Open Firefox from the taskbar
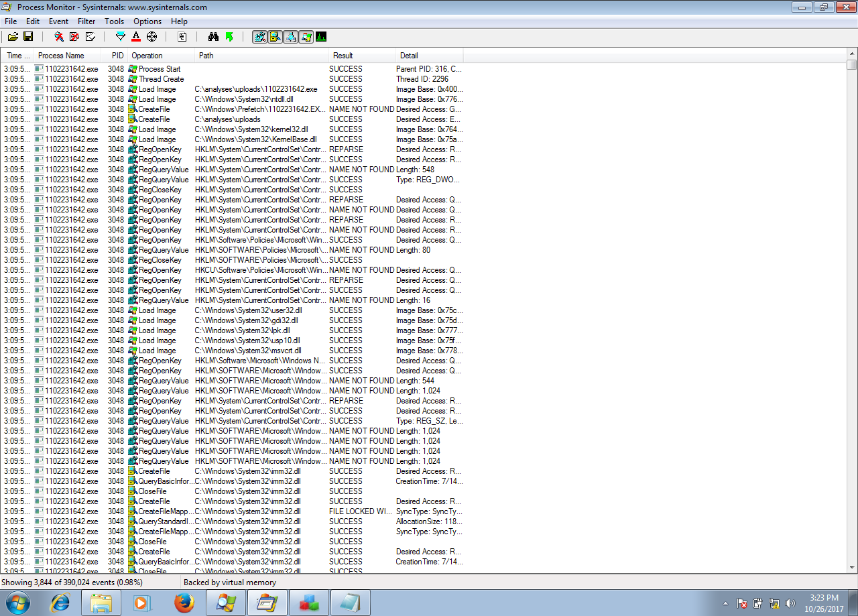The height and width of the screenshot is (616, 858). pyautogui.click(x=184, y=603)
